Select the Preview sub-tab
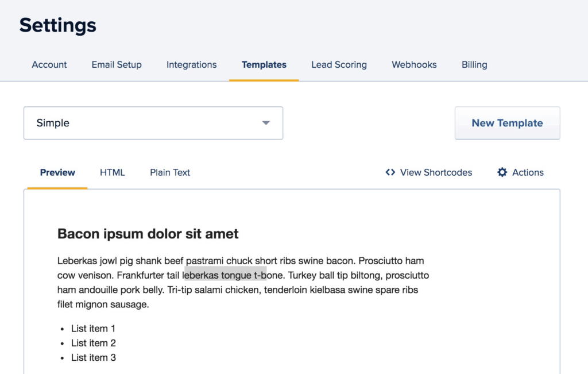 (57, 172)
